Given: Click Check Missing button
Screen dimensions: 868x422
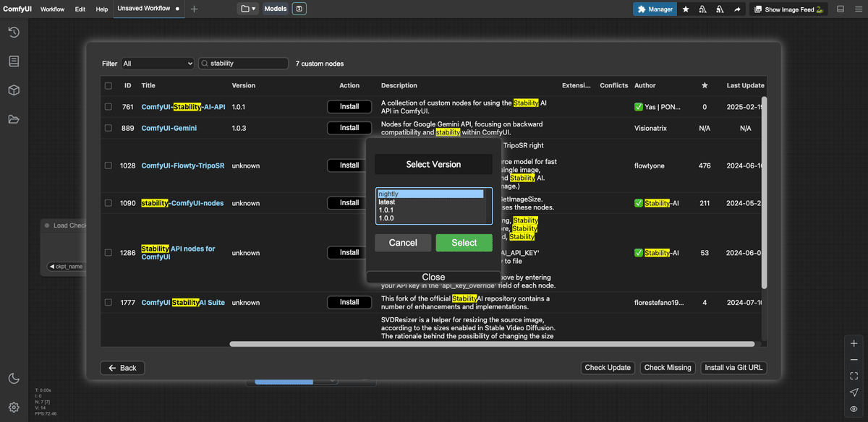Looking at the screenshot, I should pyautogui.click(x=668, y=368).
